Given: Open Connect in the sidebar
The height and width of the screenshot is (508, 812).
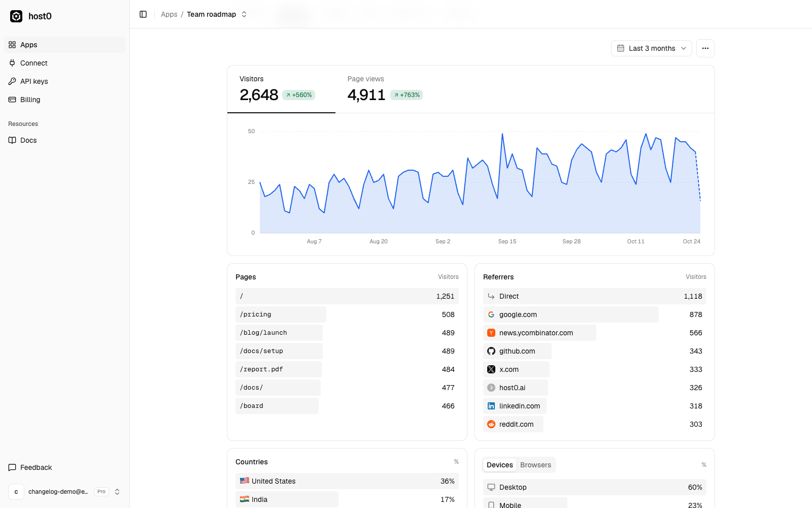Looking at the screenshot, I should pyautogui.click(x=65, y=63).
